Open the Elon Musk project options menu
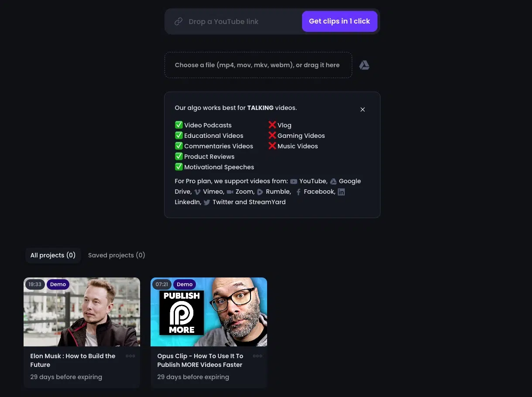Screen dimensions: 532x397 pyautogui.click(x=130, y=356)
